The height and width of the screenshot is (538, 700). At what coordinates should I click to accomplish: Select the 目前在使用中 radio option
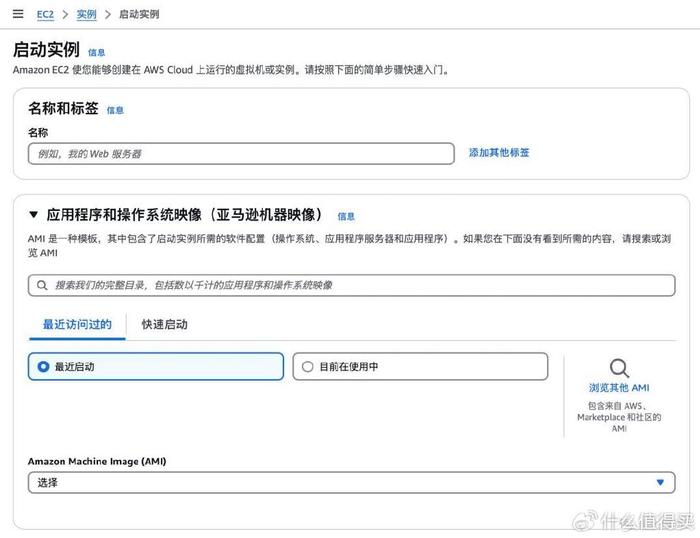tap(420, 367)
